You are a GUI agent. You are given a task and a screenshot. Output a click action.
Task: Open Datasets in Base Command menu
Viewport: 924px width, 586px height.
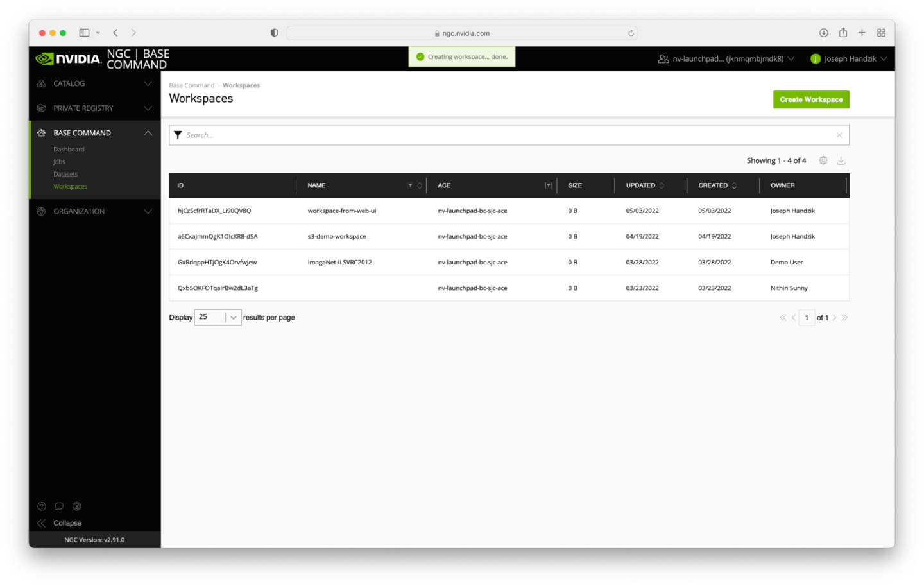pyautogui.click(x=65, y=174)
